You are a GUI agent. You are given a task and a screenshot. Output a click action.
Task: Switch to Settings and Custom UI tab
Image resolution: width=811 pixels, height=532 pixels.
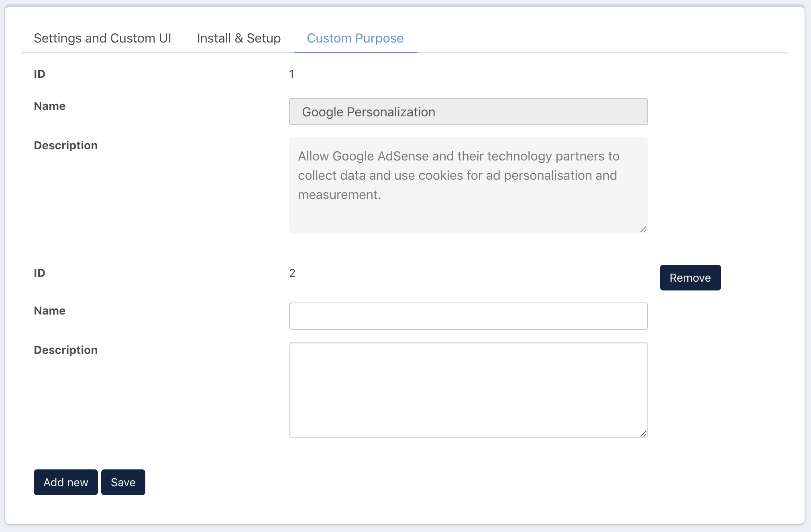[x=102, y=38]
